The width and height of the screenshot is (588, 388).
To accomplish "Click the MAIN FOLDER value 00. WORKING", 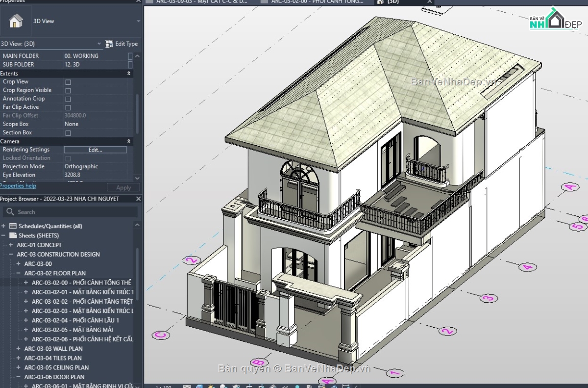I will click(x=81, y=56).
